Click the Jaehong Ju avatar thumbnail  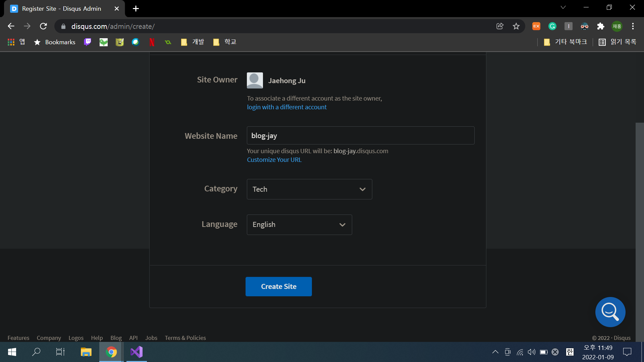[255, 80]
